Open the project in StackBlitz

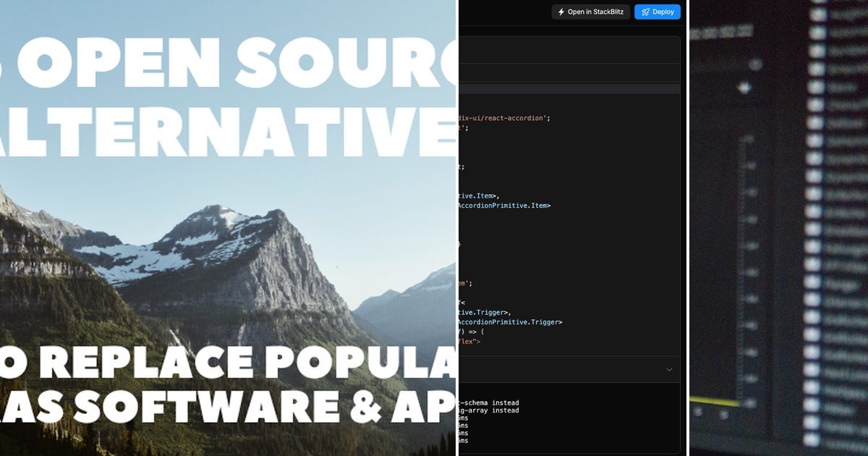tap(591, 12)
